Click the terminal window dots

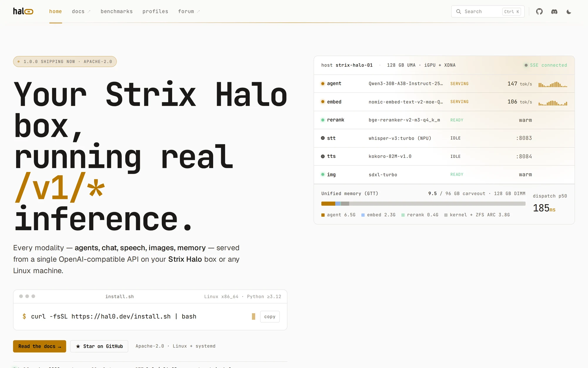tap(27, 296)
